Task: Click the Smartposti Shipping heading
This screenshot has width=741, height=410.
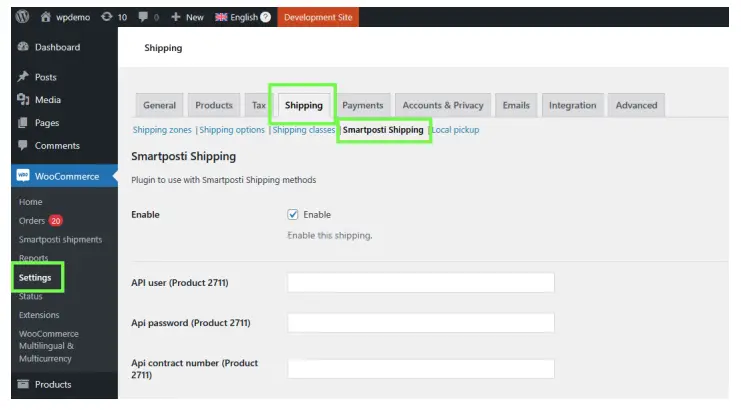Action: tap(183, 156)
